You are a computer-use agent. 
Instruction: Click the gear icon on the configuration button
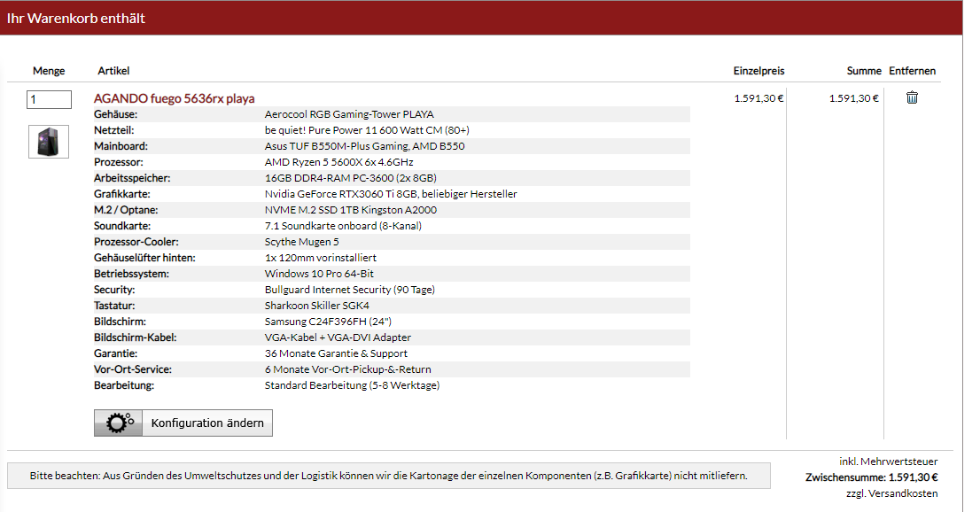point(119,423)
